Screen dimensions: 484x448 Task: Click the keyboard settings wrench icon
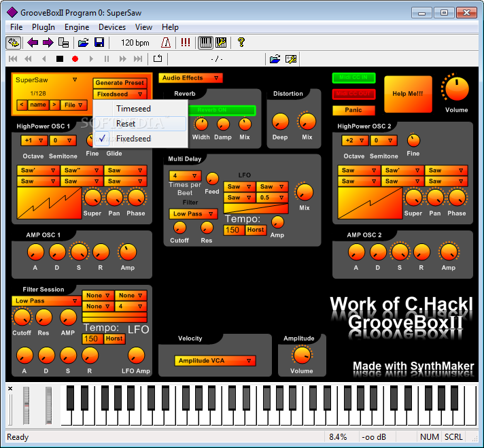coord(221,42)
